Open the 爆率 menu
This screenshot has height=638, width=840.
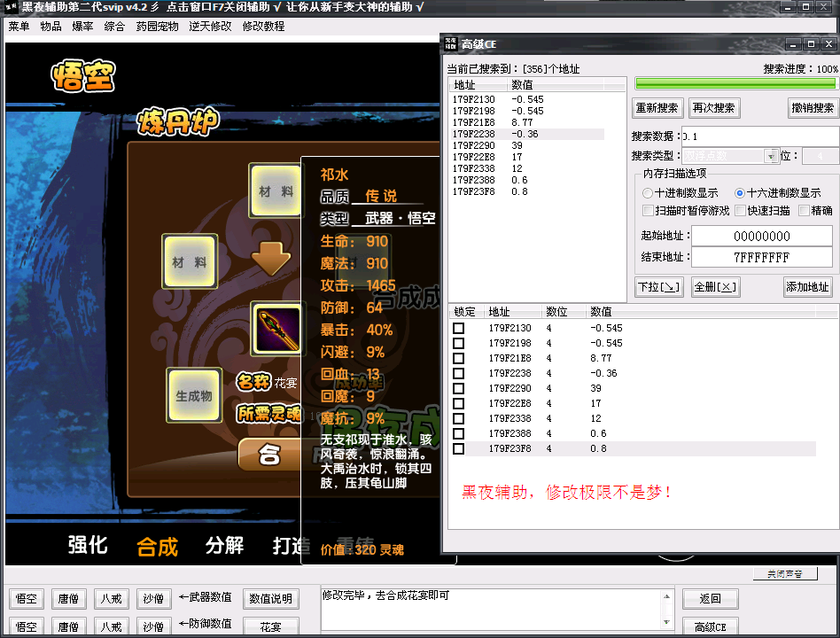[x=82, y=27]
